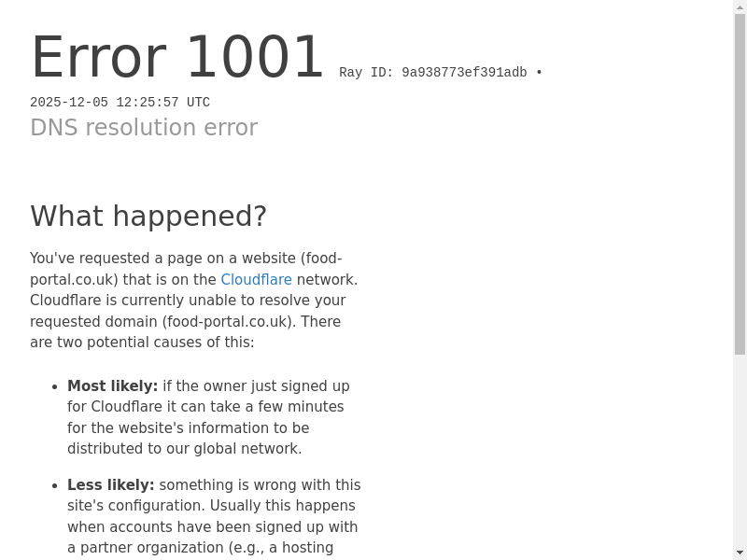This screenshot has width=747, height=560.
Task: Click the line 'are two potential causes of this:'
Action: (142, 343)
